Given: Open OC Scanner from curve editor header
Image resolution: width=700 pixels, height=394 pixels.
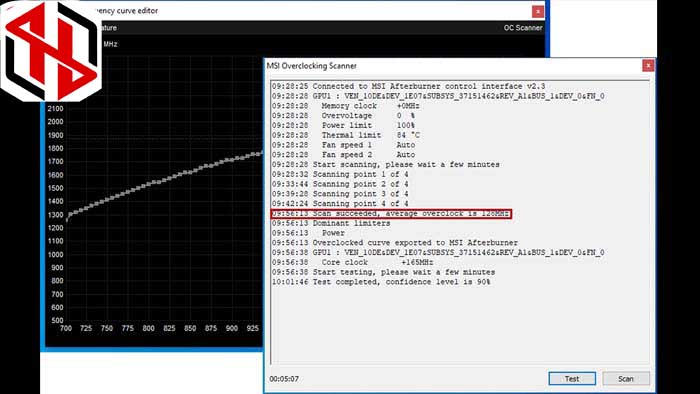Looking at the screenshot, I should pyautogui.click(x=523, y=28).
